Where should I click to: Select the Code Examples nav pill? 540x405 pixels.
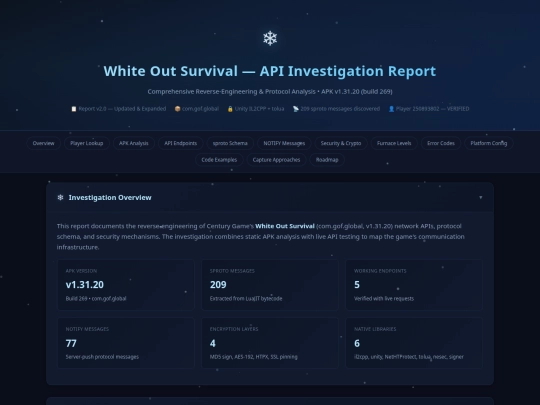point(219,160)
